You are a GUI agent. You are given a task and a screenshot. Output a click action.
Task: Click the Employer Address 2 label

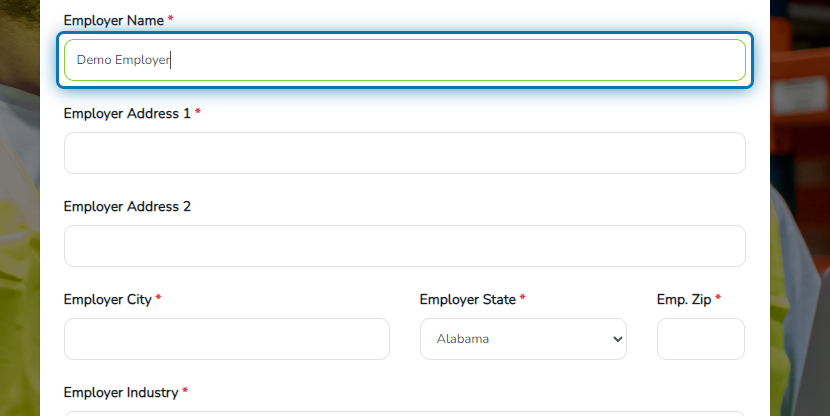coord(127,206)
